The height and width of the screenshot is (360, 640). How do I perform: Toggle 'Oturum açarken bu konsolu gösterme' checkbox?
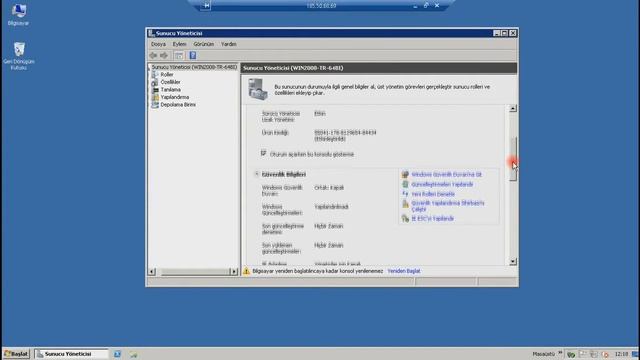pos(264,153)
